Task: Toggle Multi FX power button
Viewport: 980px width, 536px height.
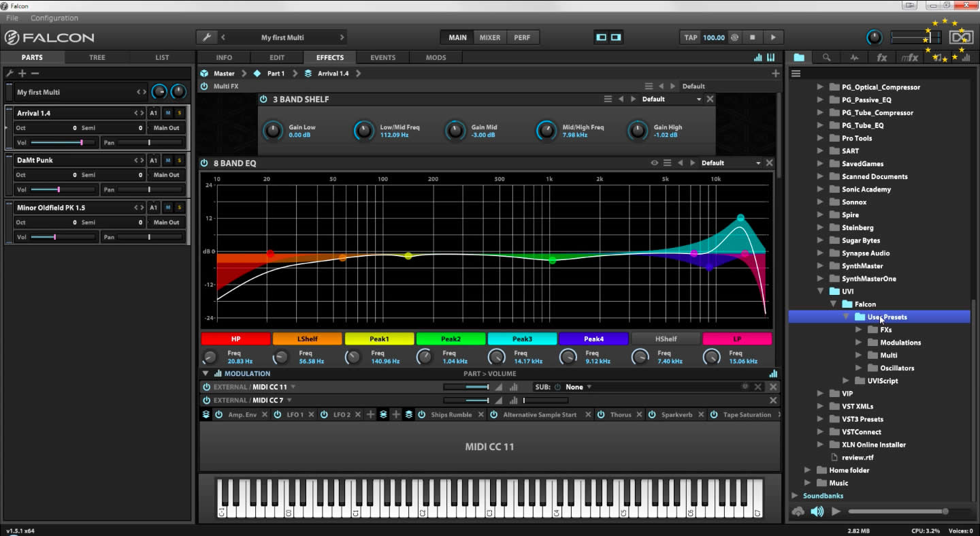Action: [x=204, y=86]
